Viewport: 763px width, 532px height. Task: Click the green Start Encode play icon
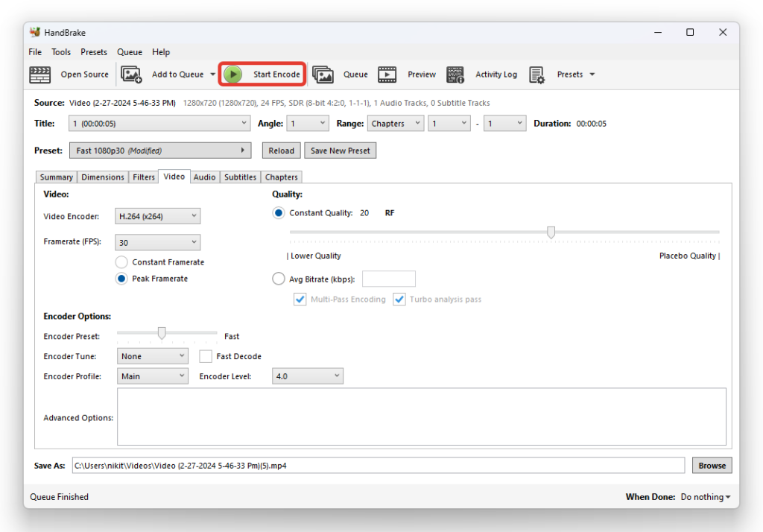tap(233, 75)
